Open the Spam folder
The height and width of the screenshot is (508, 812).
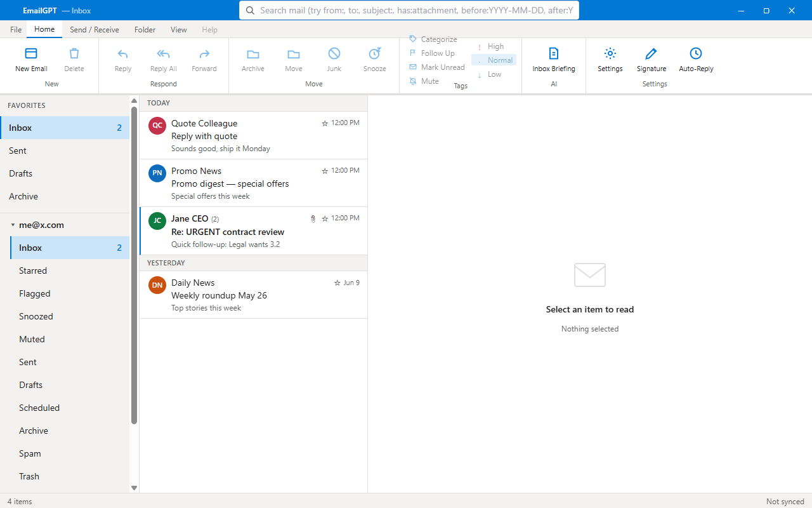(x=70, y=453)
